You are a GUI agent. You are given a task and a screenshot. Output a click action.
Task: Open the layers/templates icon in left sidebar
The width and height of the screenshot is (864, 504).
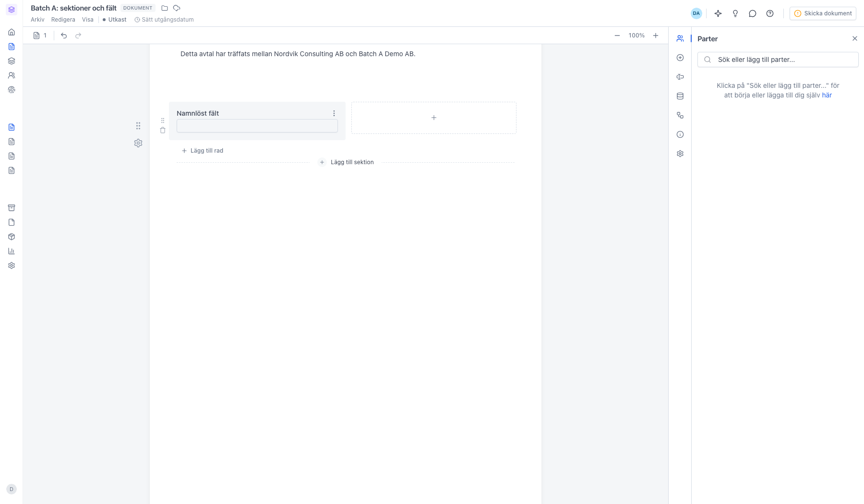point(12,61)
